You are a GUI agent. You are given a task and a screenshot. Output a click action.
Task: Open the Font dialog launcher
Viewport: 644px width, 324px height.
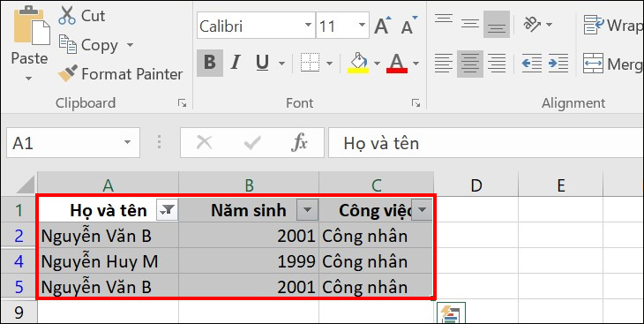(416, 103)
